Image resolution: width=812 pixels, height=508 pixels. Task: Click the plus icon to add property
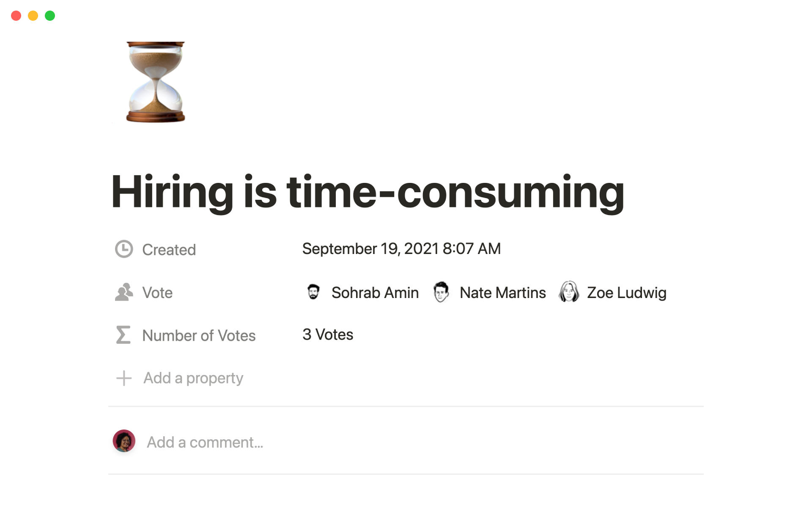tap(124, 378)
